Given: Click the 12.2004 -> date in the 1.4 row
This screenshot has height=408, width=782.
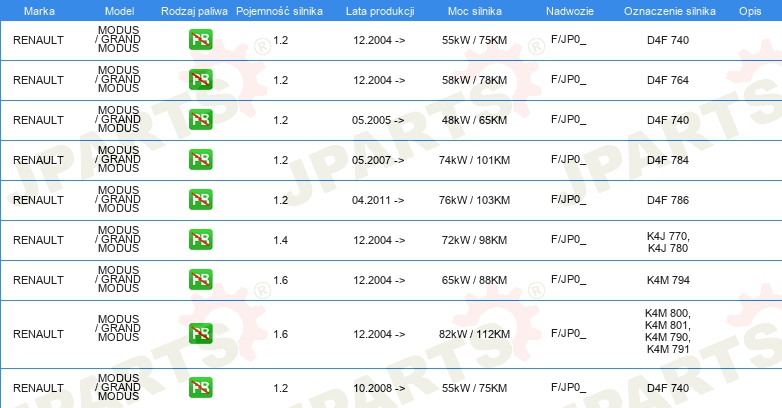Looking at the screenshot, I should 379,240.
